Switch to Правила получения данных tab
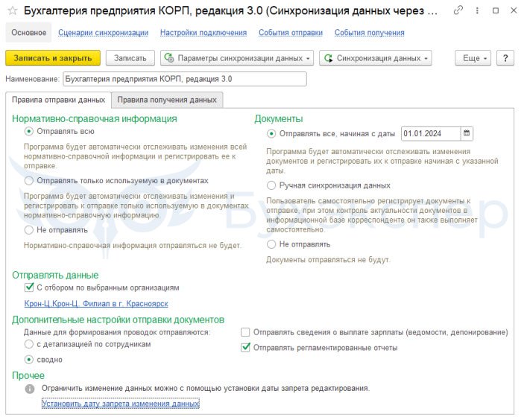Image resolution: width=524 pixels, height=420 pixels. click(x=167, y=100)
